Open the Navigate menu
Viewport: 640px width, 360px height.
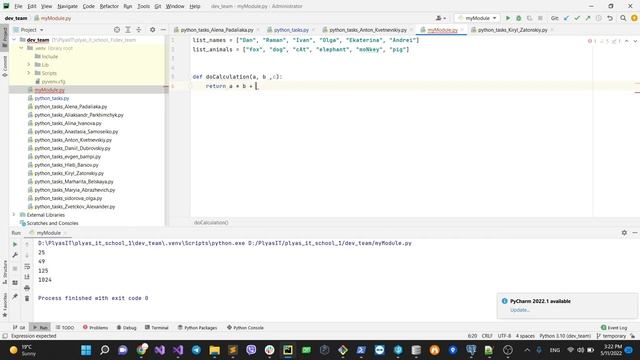67,6
